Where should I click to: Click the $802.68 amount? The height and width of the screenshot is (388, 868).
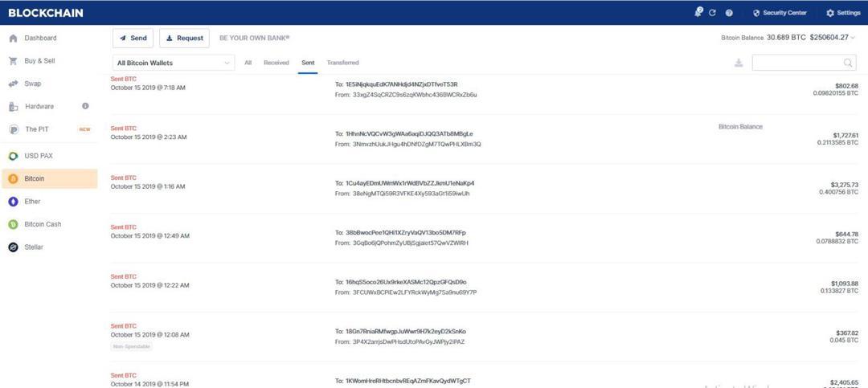[x=846, y=86]
